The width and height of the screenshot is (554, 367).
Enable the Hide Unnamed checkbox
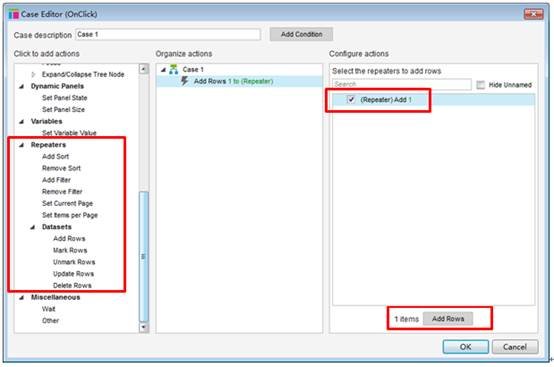pos(480,85)
